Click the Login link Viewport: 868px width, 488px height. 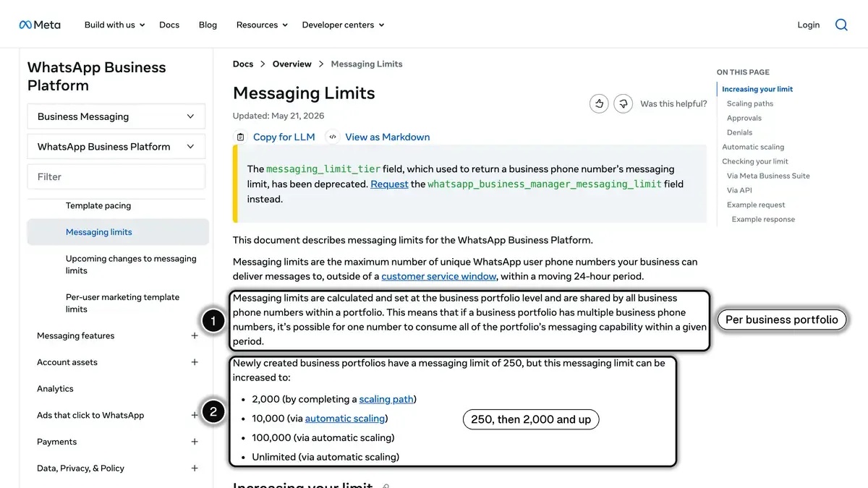click(x=809, y=25)
